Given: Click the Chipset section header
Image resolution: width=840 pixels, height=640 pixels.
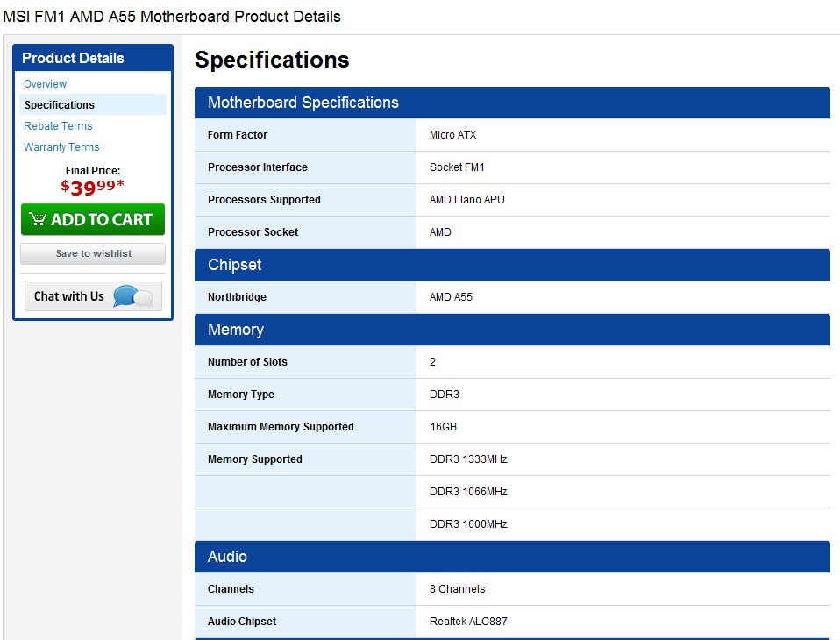Looking at the screenshot, I should coord(512,265).
